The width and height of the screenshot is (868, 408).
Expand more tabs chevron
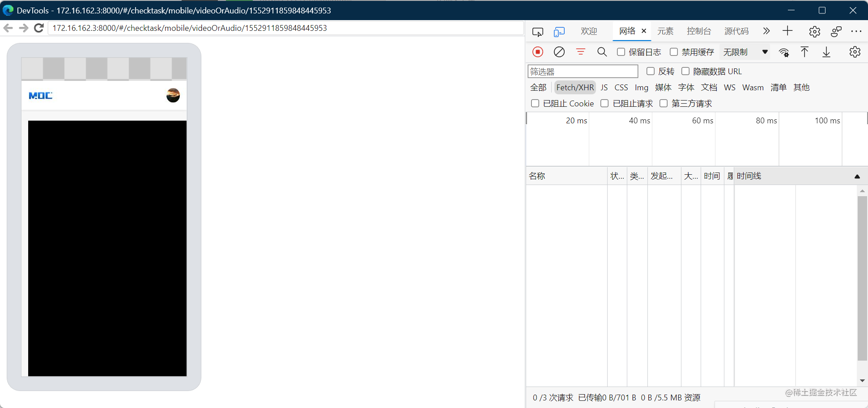tap(766, 31)
